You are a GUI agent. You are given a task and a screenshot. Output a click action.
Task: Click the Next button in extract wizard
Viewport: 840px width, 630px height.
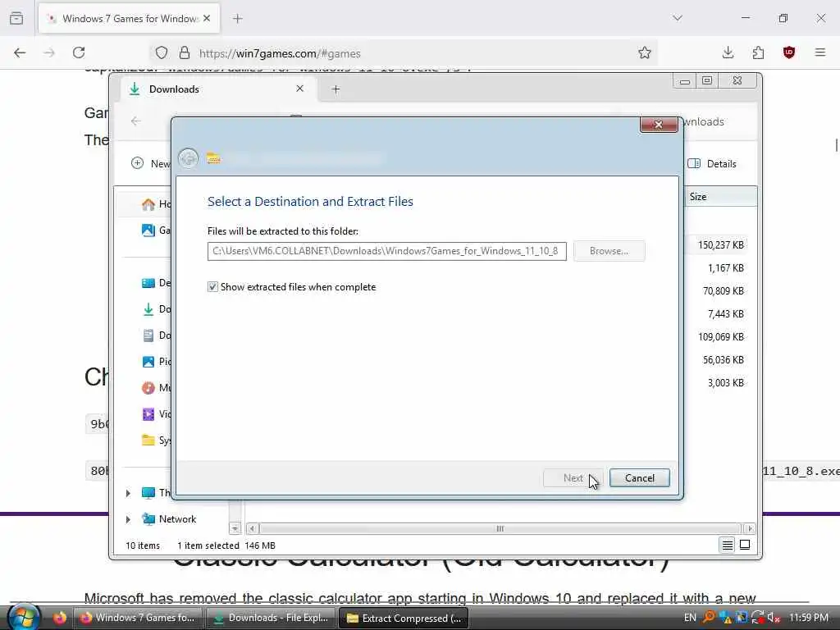point(573,478)
